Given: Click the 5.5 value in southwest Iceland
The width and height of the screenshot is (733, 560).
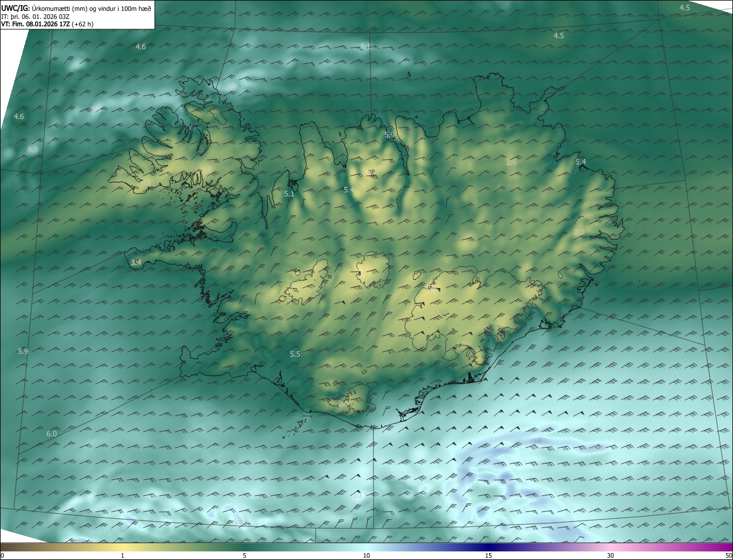Looking at the screenshot, I should point(295,354).
